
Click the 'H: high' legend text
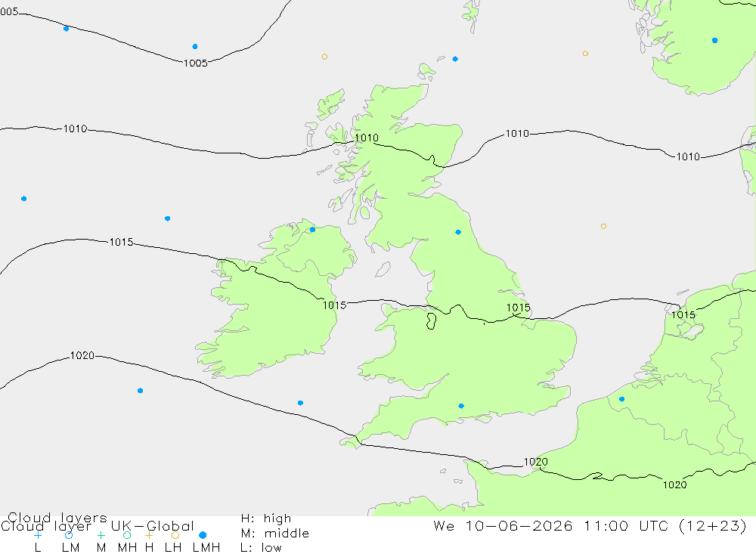pyautogui.click(x=266, y=518)
